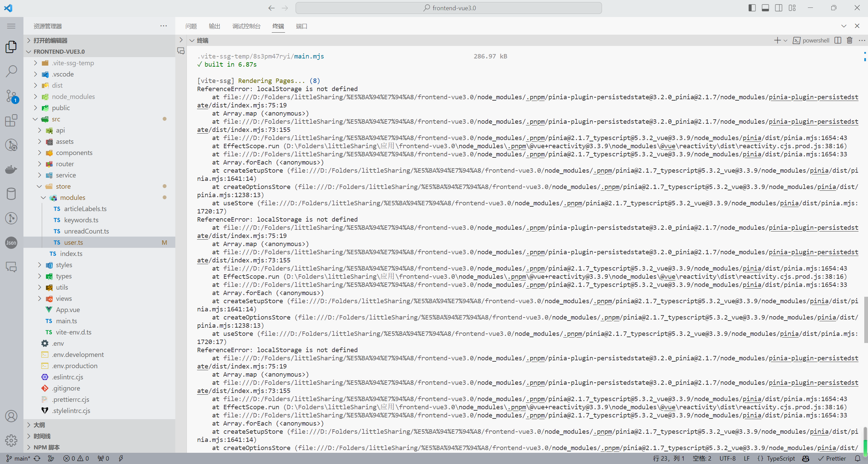This screenshot has width=868, height=464.
Task: Open the Docker extension panel
Action: click(x=11, y=169)
